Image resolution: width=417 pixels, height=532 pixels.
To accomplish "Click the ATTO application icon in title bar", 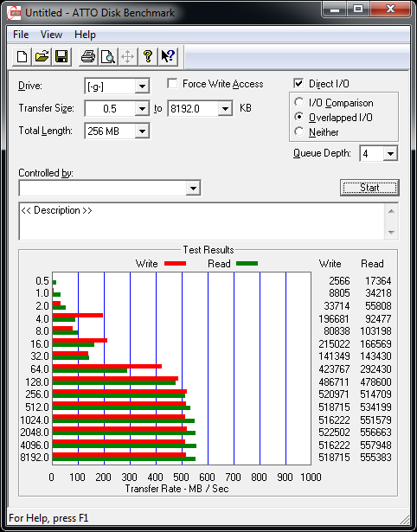I will pos(14,13).
